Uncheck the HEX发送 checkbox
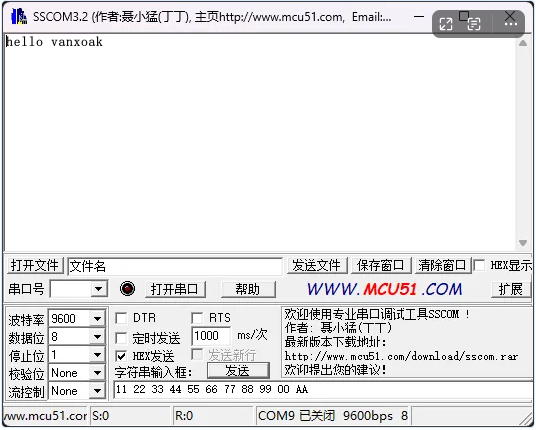 point(121,356)
